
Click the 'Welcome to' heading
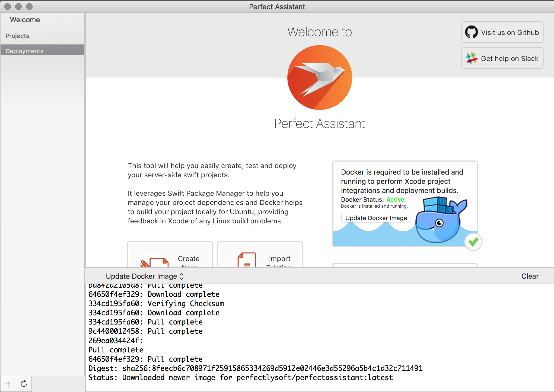coord(320,32)
